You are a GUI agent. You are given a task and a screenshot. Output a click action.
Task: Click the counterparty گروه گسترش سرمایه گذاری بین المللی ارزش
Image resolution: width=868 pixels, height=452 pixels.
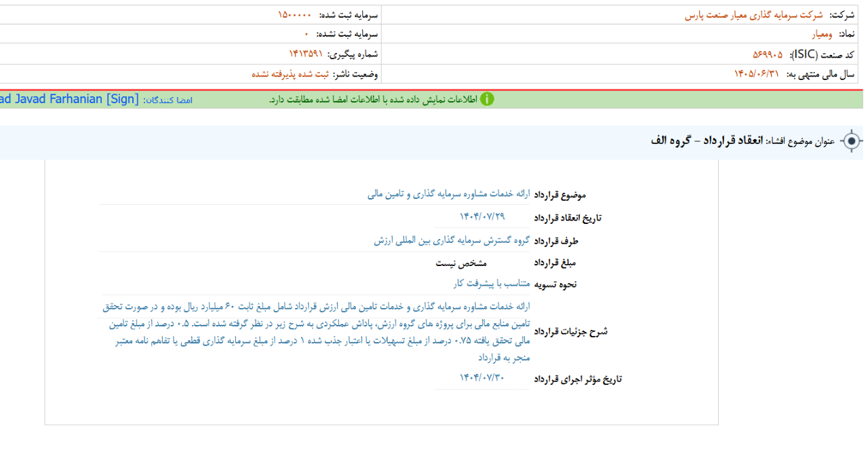pos(452,240)
